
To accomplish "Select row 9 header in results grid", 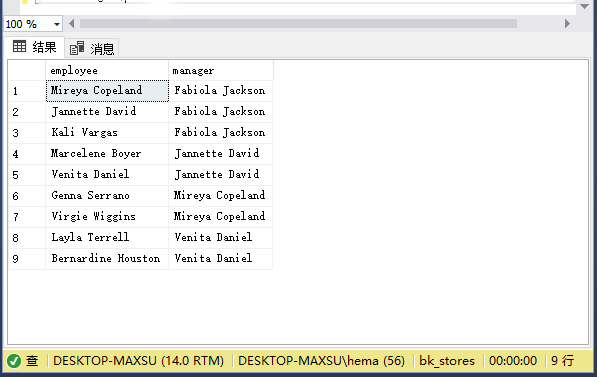I will coord(27,259).
